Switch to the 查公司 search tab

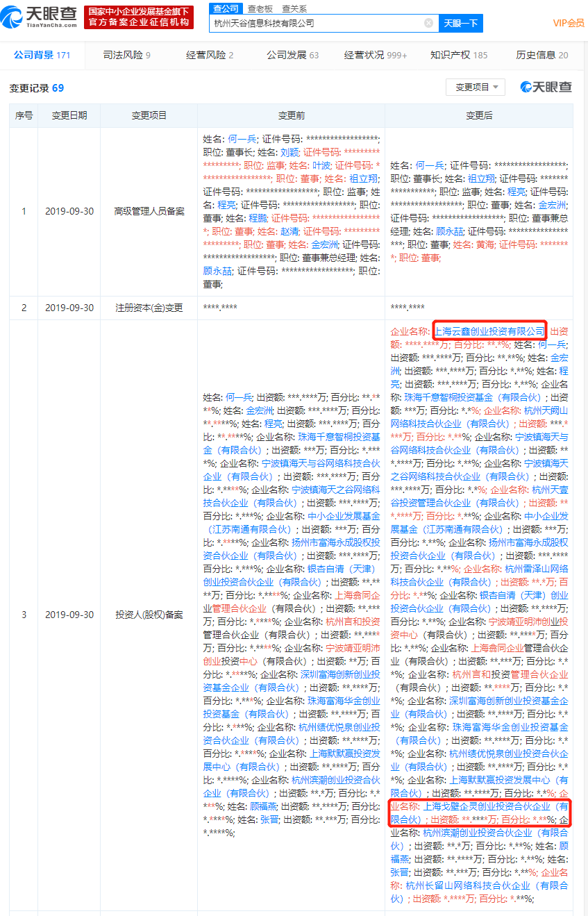[x=226, y=8]
